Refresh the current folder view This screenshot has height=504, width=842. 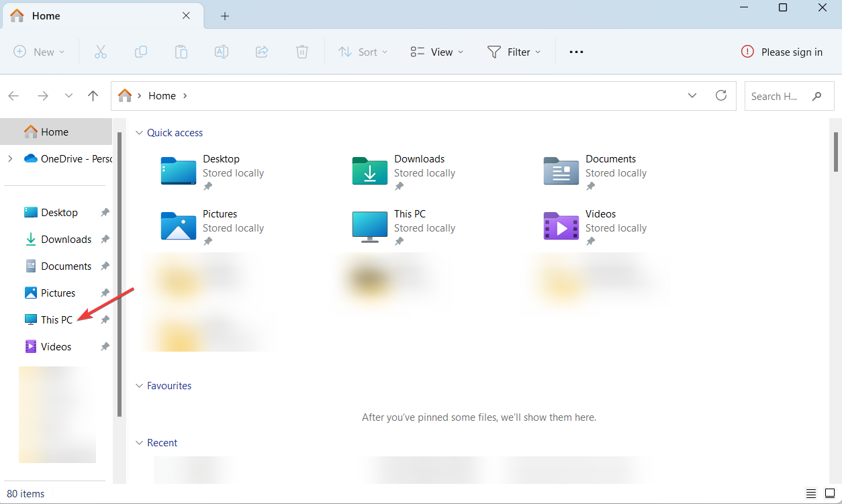click(x=721, y=95)
